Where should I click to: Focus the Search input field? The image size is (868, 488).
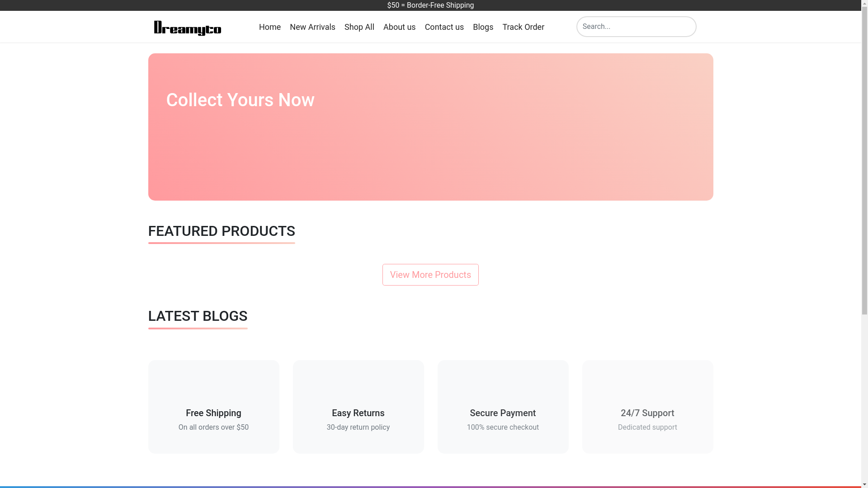click(x=636, y=27)
